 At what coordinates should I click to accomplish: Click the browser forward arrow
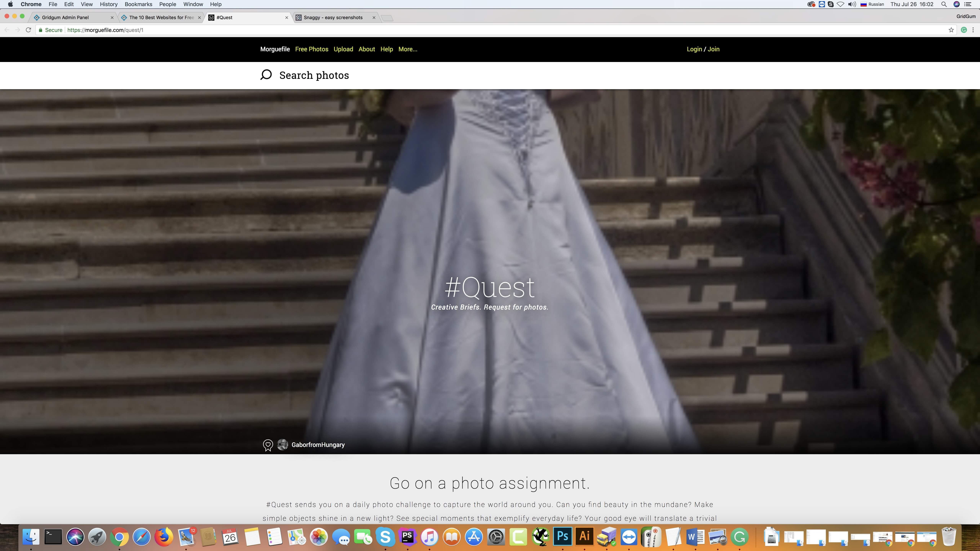(17, 30)
